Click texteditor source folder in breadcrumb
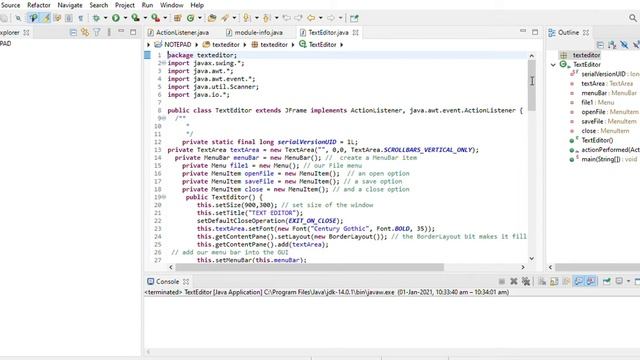 [x=221, y=44]
